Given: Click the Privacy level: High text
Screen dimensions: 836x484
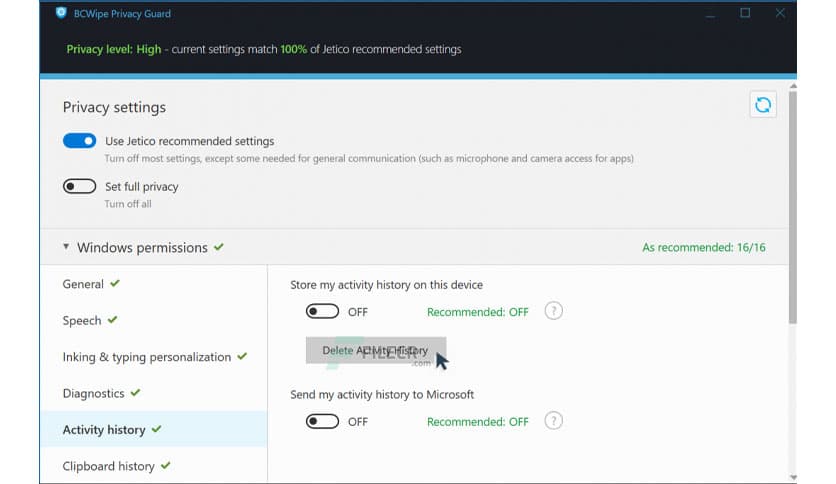Looking at the screenshot, I should 114,49.
